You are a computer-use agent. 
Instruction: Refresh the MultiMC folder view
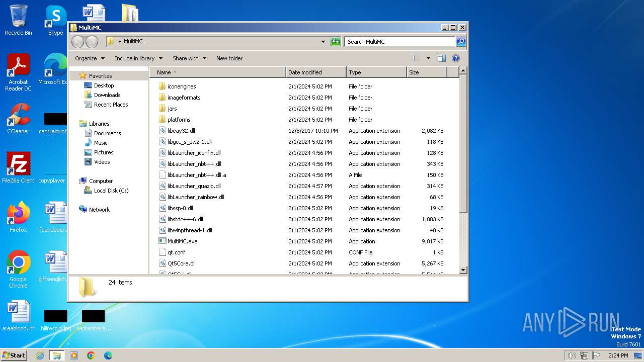pyautogui.click(x=336, y=42)
